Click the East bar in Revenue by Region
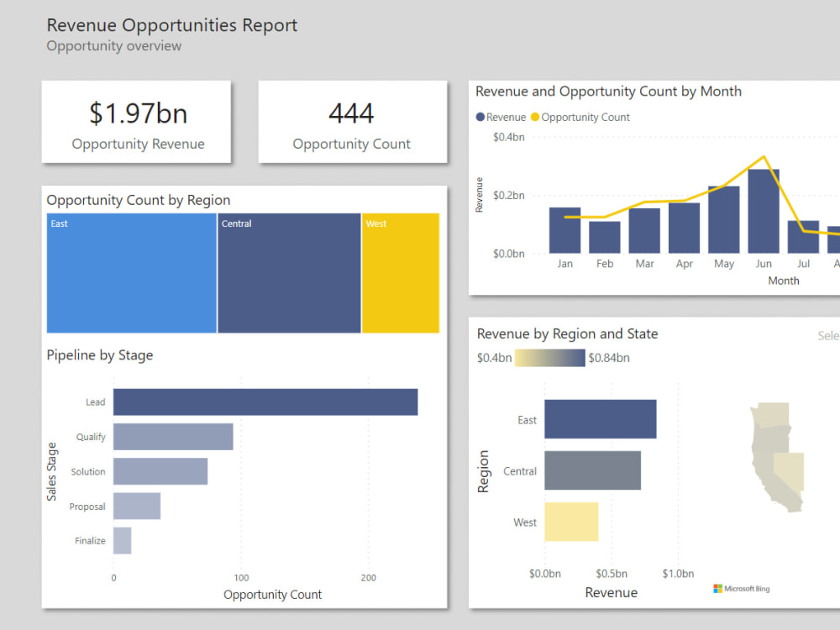Image resolution: width=840 pixels, height=630 pixels. [x=601, y=419]
